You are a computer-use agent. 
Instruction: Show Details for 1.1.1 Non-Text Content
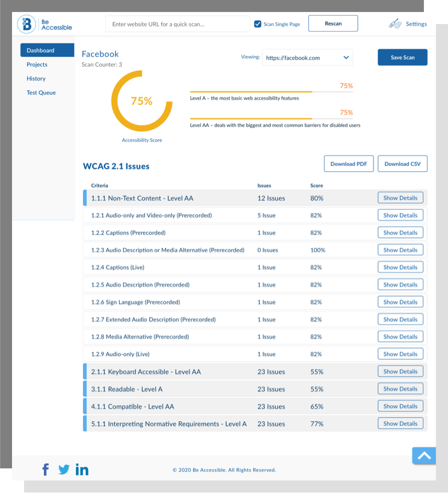[x=400, y=198]
